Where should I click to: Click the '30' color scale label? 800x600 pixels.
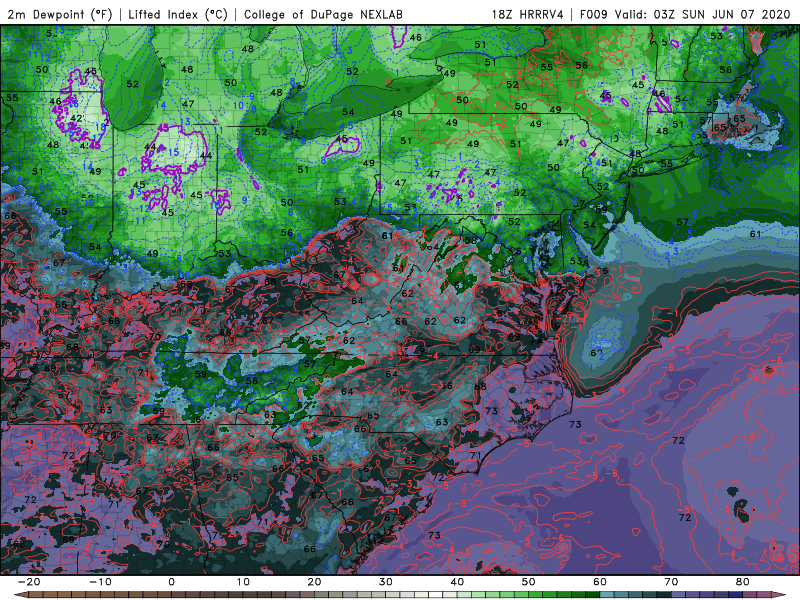[386, 582]
